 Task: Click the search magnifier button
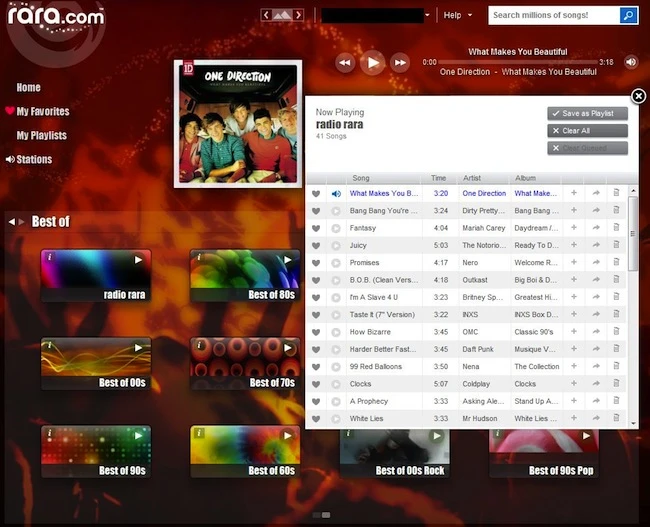628,15
